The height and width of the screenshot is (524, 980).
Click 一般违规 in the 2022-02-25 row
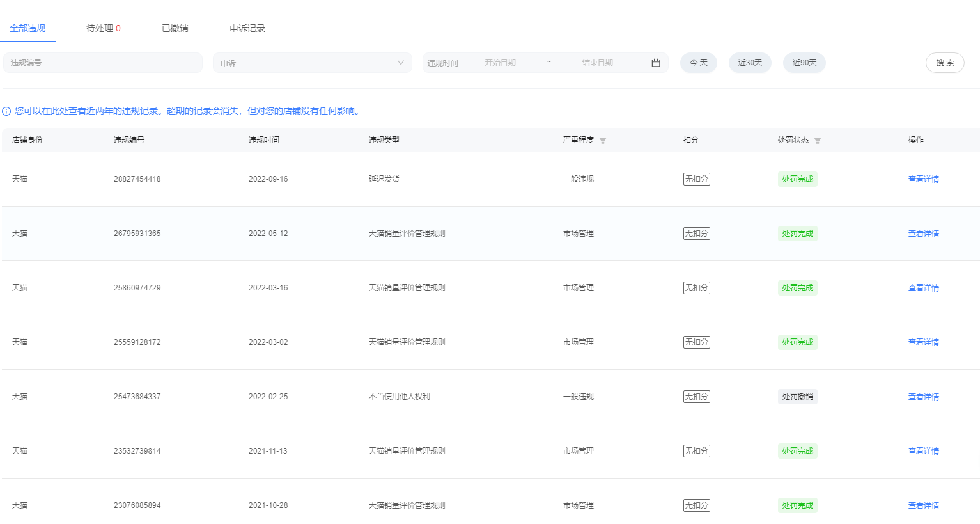(579, 397)
